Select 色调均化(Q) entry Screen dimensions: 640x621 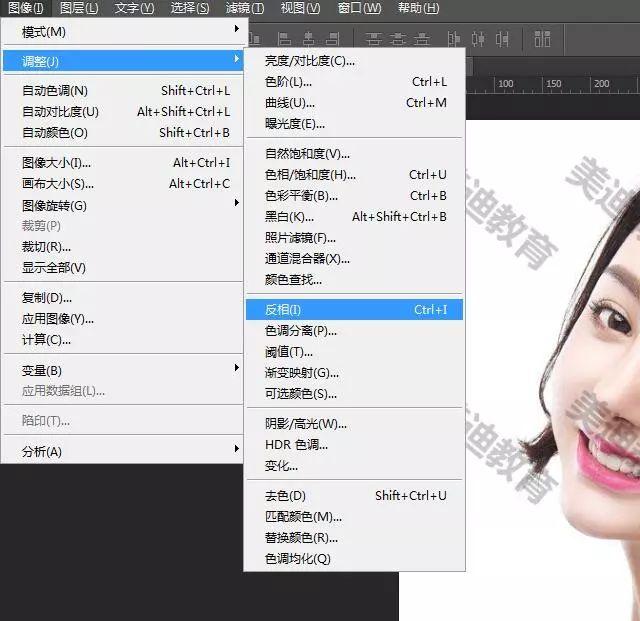(x=354, y=559)
